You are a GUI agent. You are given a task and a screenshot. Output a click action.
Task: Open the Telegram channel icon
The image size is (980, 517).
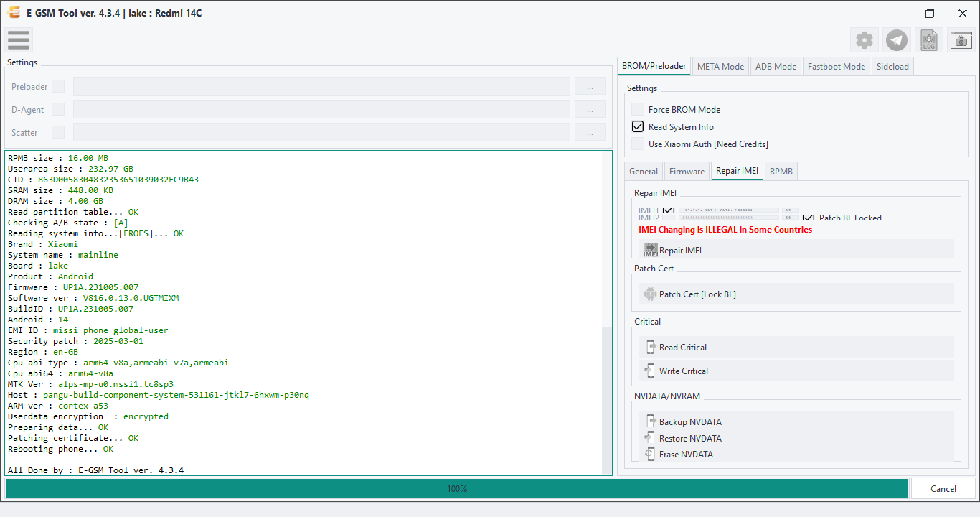pos(897,40)
